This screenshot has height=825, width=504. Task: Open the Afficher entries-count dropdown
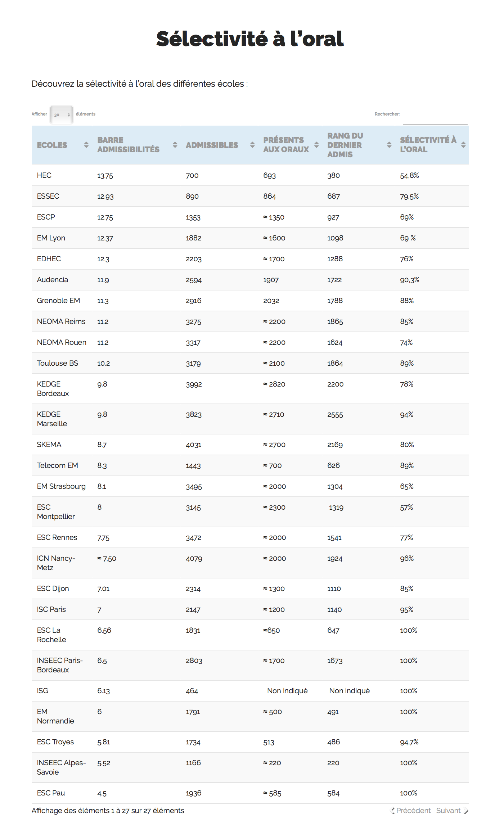pyautogui.click(x=62, y=115)
